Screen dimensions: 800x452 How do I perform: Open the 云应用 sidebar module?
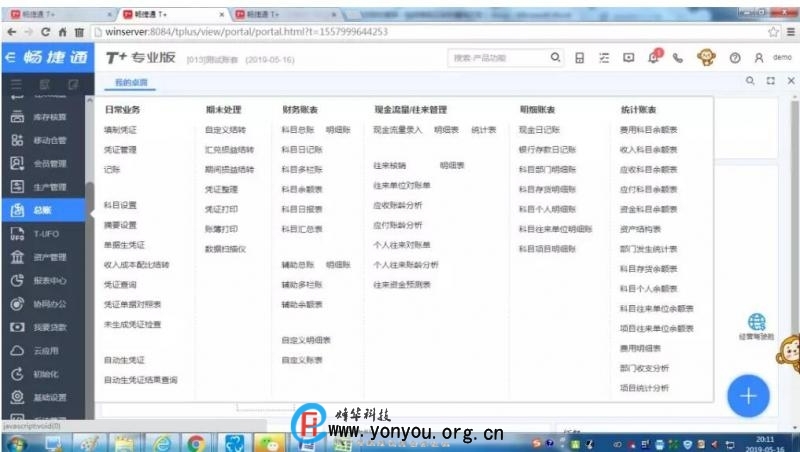click(43, 350)
